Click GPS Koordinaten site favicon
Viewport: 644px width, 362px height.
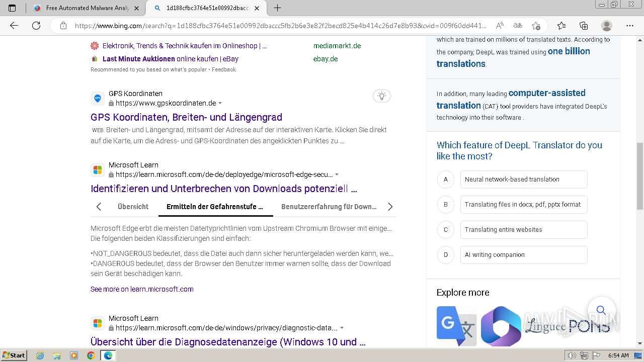pyautogui.click(x=98, y=98)
